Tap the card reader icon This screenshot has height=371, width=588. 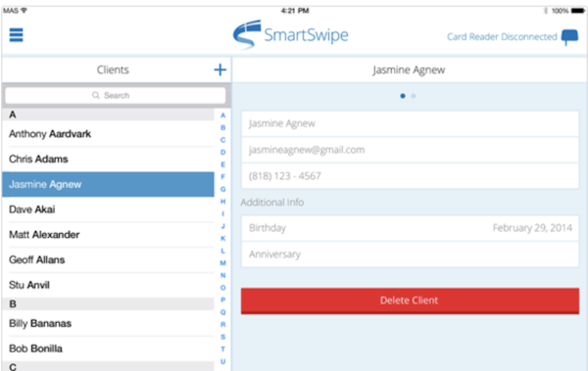[x=569, y=37]
